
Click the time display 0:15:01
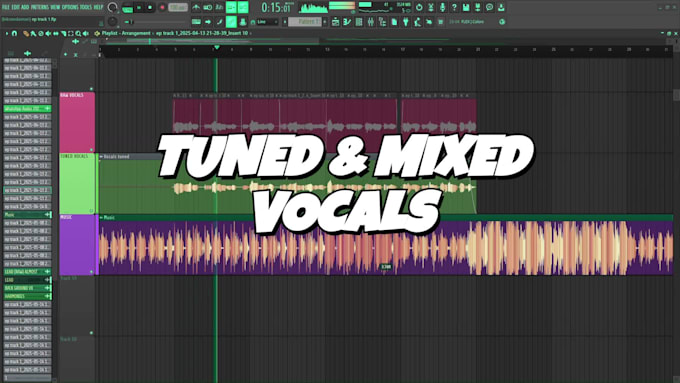pyautogui.click(x=276, y=7)
